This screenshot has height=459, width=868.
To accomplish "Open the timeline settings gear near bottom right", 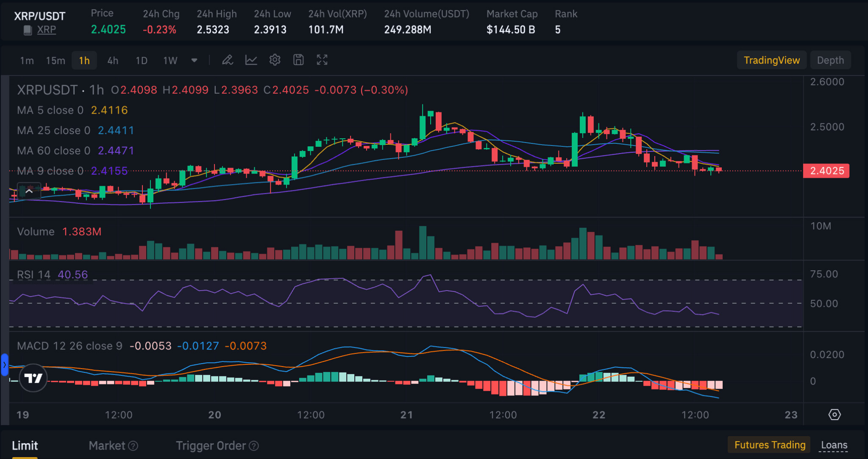I will (x=834, y=414).
